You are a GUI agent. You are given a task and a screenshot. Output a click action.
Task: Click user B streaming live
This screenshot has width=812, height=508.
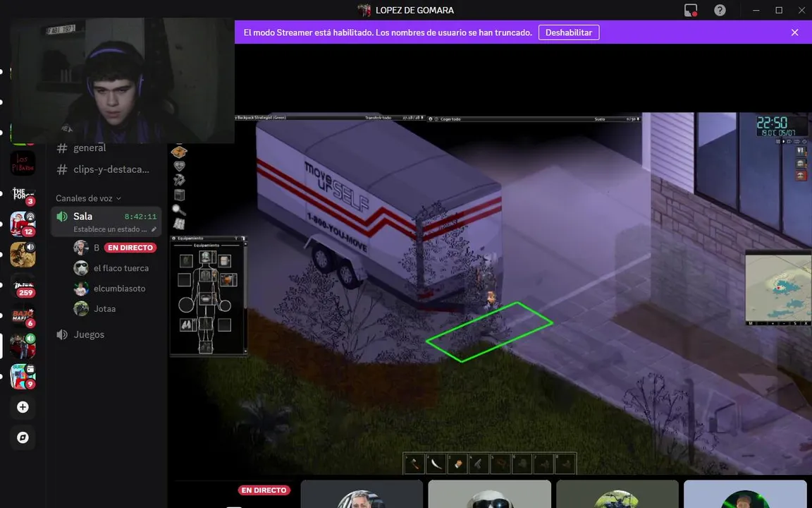[x=114, y=248]
